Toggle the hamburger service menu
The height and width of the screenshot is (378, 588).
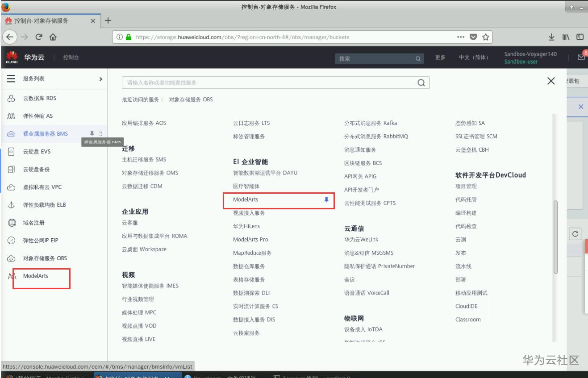[11, 79]
